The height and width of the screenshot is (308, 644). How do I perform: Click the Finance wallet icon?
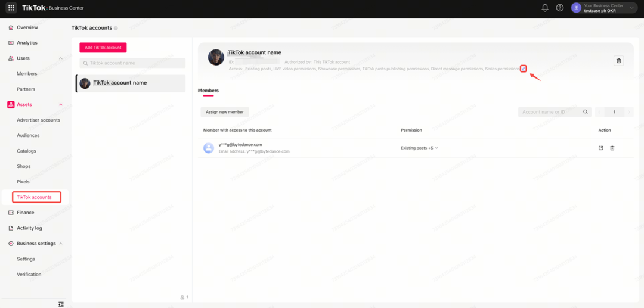pos(11,213)
